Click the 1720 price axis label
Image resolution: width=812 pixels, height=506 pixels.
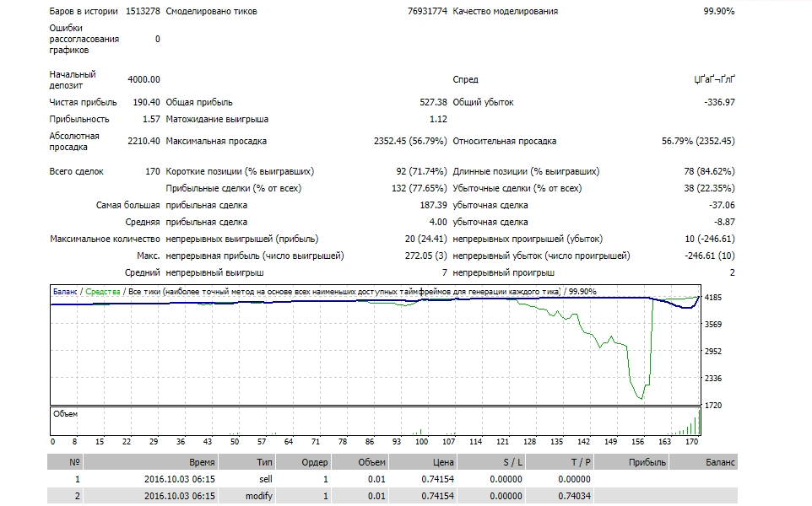click(713, 405)
